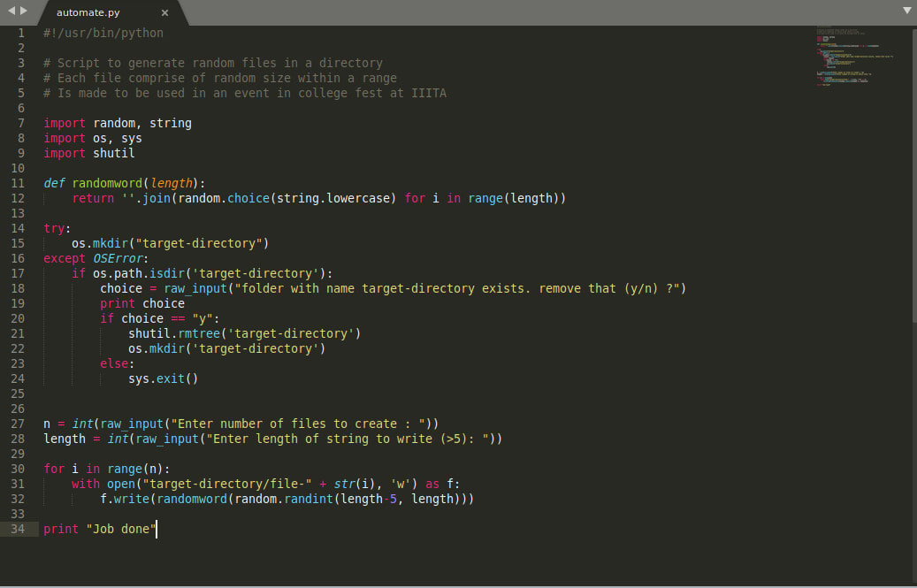The width and height of the screenshot is (917, 588).
Task: Click the sys.exit() call
Action: [x=163, y=378]
